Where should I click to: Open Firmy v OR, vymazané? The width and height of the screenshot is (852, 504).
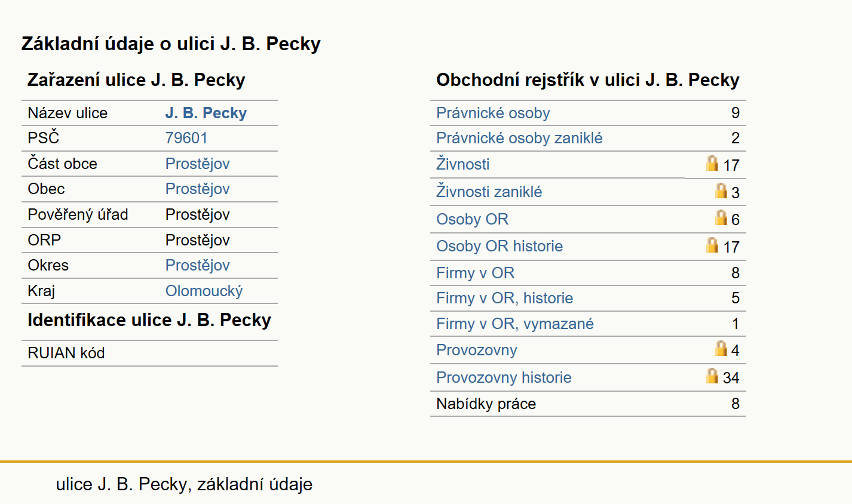(x=515, y=324)
